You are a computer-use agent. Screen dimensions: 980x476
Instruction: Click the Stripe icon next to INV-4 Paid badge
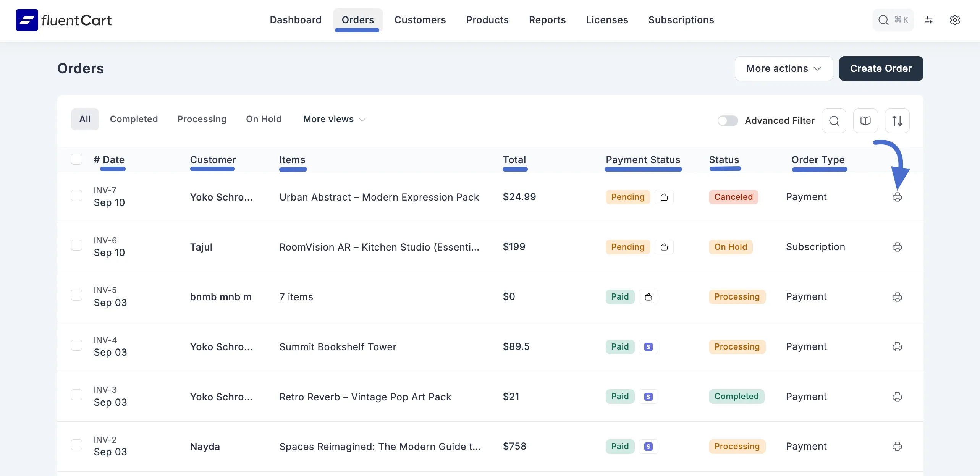pos(648,346)
